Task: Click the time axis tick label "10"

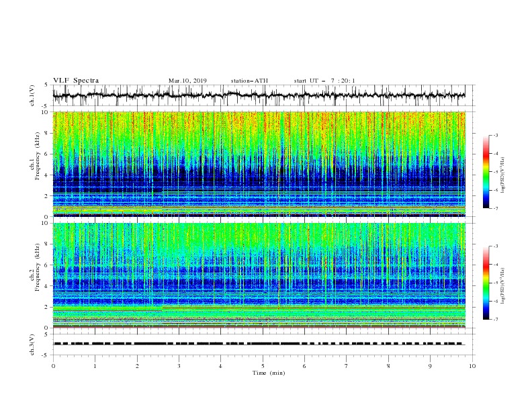Action: point(472,366)
